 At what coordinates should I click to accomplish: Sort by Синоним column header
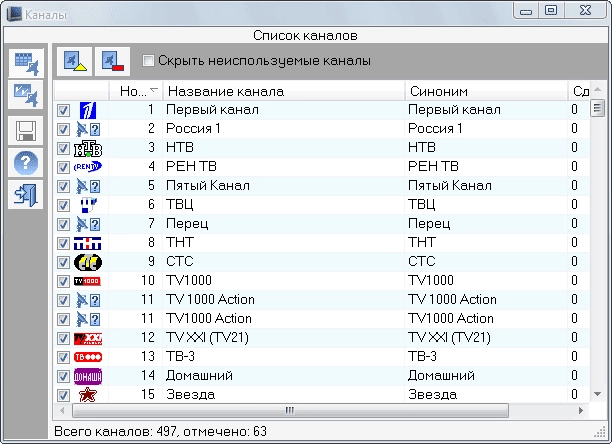486,91
